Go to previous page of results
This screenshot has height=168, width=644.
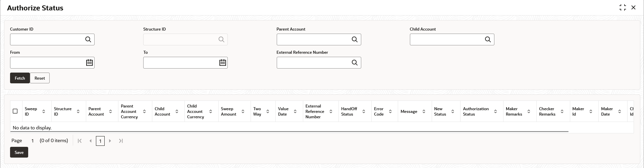pos(91,141)
